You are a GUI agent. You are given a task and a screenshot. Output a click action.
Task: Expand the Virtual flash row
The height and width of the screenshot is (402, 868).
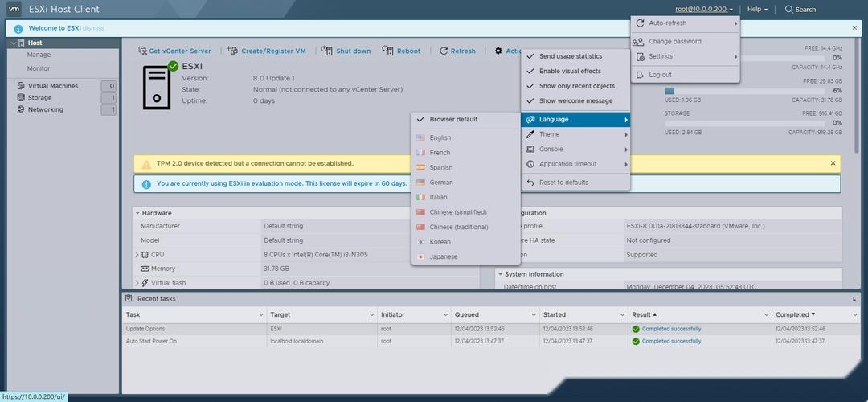(x=137, y=283)
